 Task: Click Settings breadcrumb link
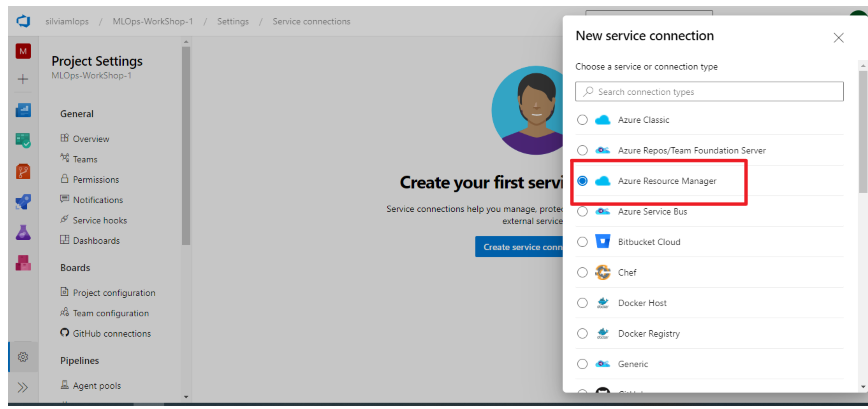pos(232,22)
